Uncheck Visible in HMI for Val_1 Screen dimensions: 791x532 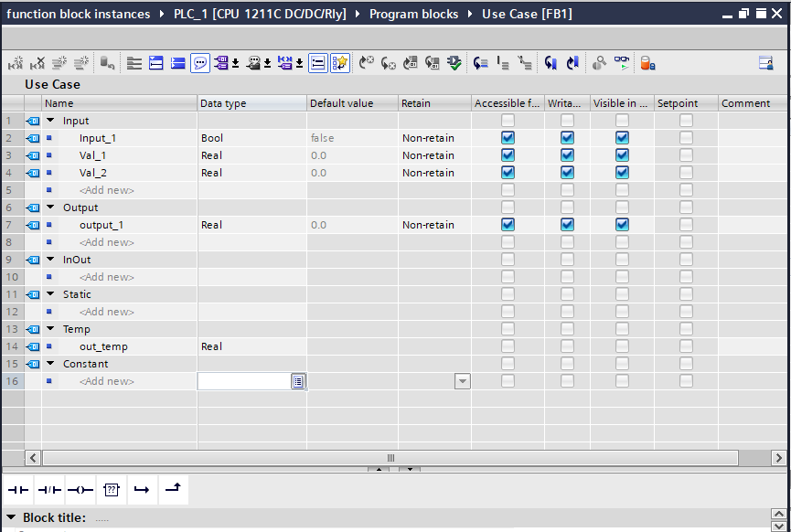(x=622, y=154)
